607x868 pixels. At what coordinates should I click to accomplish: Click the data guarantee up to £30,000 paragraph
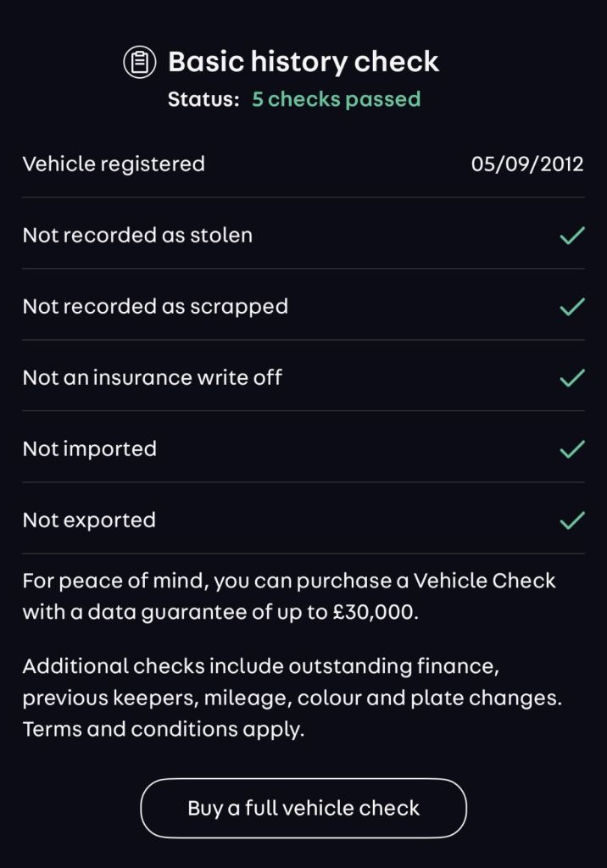pos(289,597)
